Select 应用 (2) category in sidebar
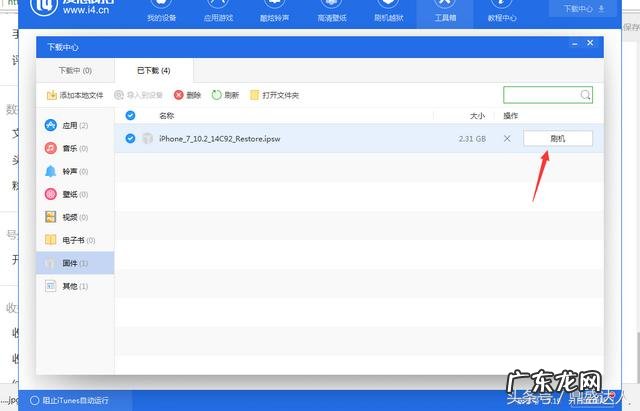Screen dimensions: 640x411 (75, 125)
